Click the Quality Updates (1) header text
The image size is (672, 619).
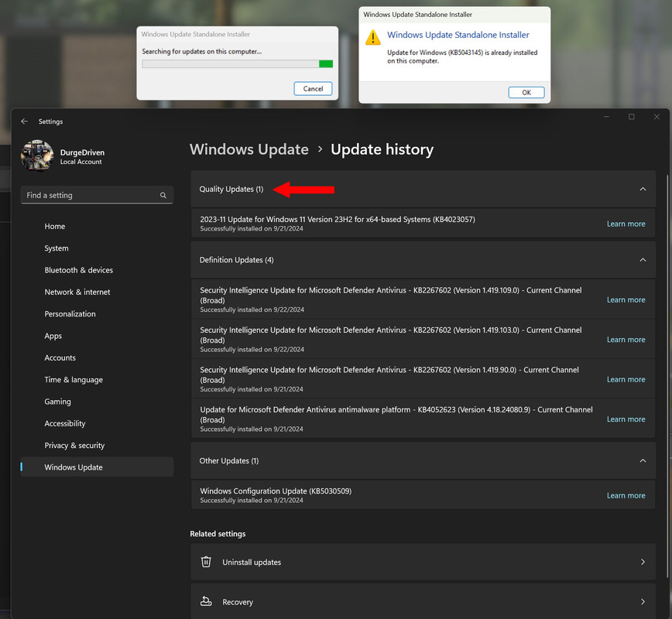(231, 189)
